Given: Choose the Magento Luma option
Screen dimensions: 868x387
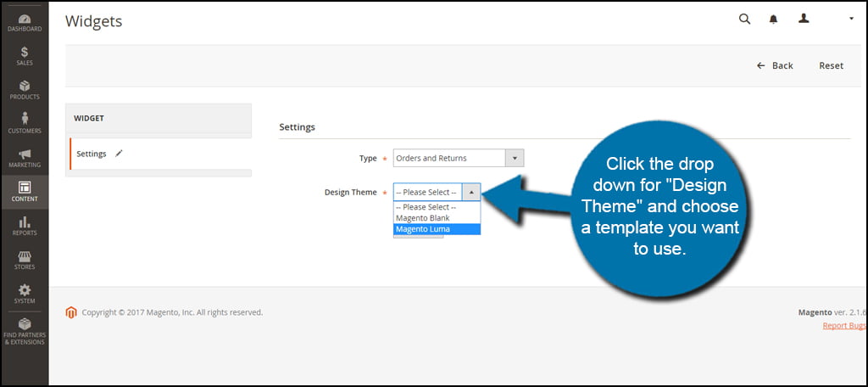Looking at the screenshot, I should (437, 229).
